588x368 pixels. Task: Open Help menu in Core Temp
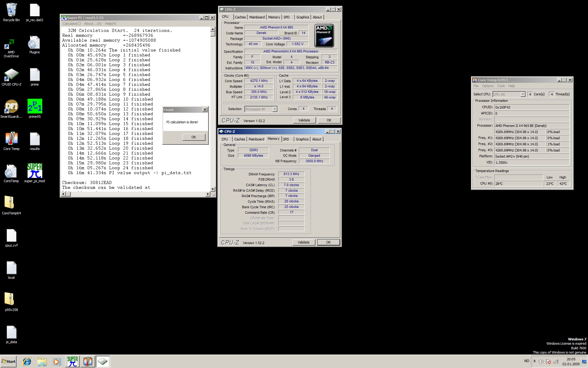(x=511, y=86)
